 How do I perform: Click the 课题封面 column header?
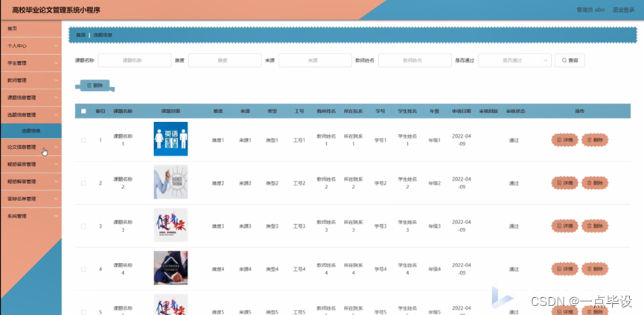(170, 111)
